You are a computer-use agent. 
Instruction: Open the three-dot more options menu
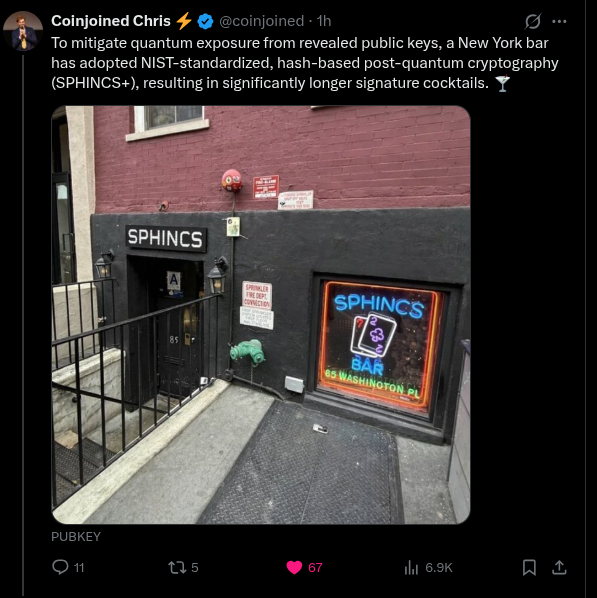[559, 21]
